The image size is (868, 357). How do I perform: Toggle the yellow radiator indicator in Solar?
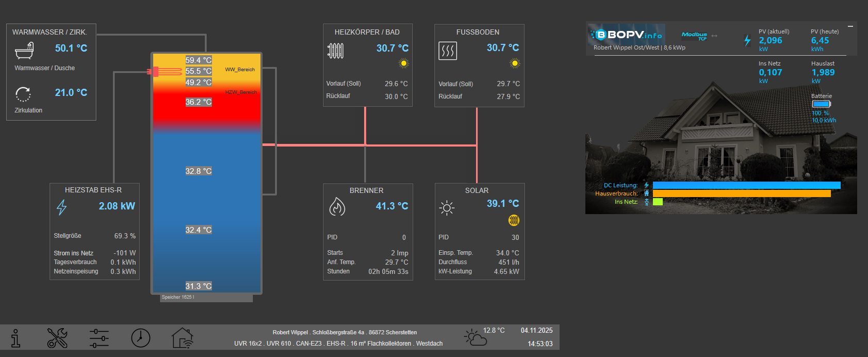tap(514, 220)
